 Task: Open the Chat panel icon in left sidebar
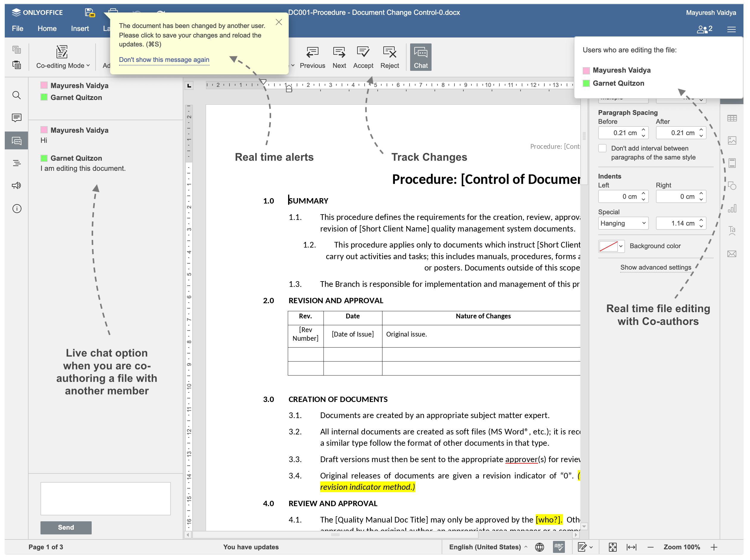[x=17, y=140]
